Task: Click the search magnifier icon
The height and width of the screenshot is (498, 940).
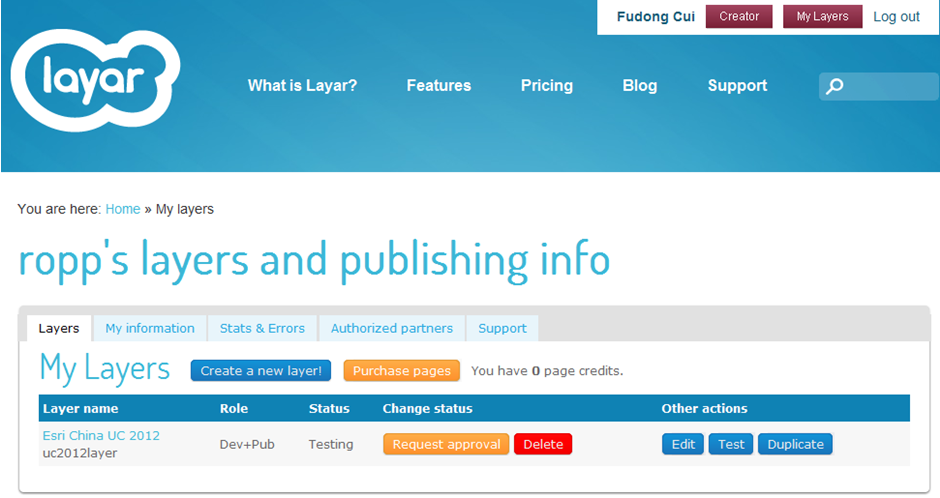Action: (x=834, y=86)
